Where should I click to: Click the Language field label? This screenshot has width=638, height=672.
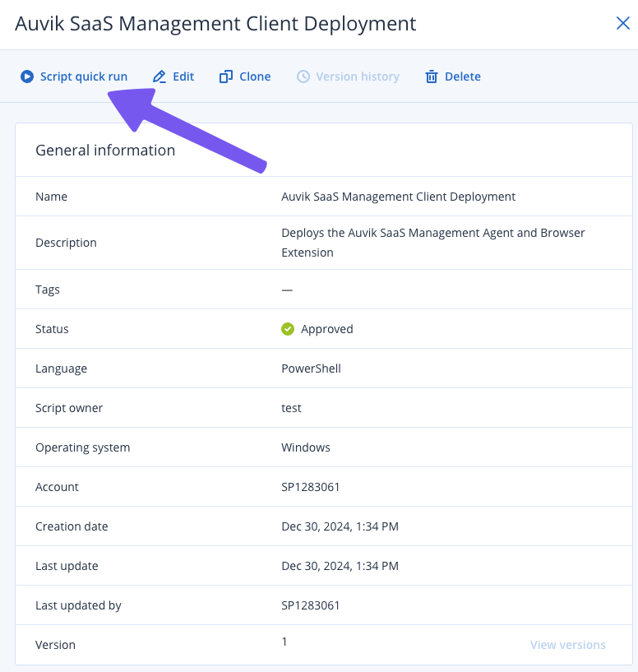[62, 368]
